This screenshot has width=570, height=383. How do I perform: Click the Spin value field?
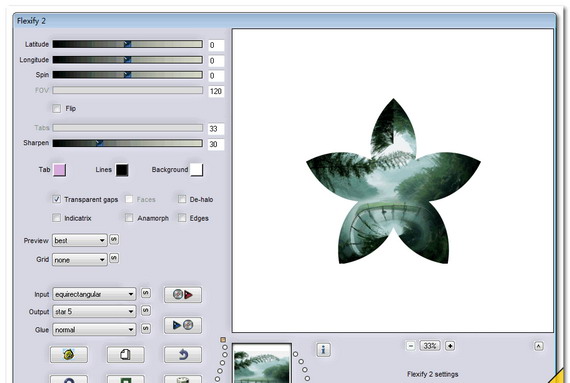click(216, 76)
